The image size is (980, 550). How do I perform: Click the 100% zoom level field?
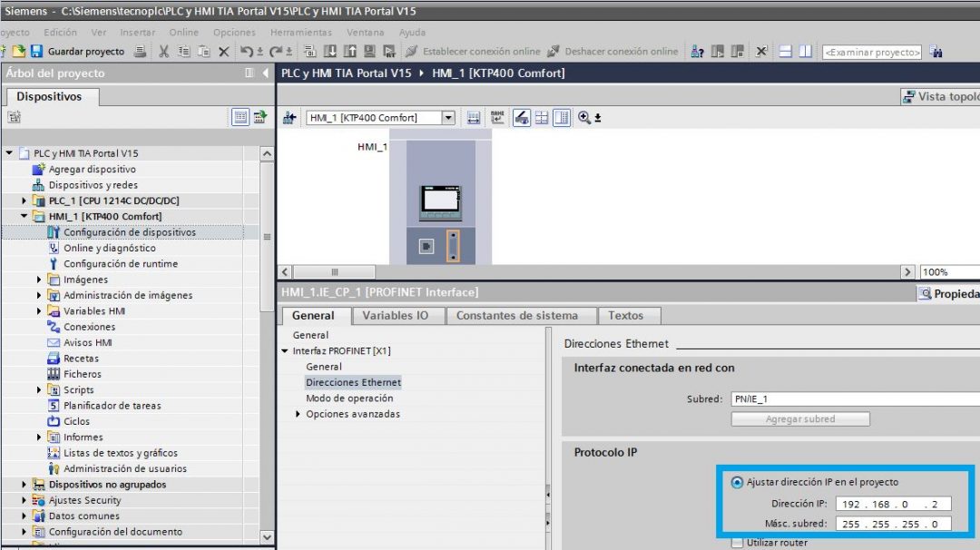tap(949, 272)
